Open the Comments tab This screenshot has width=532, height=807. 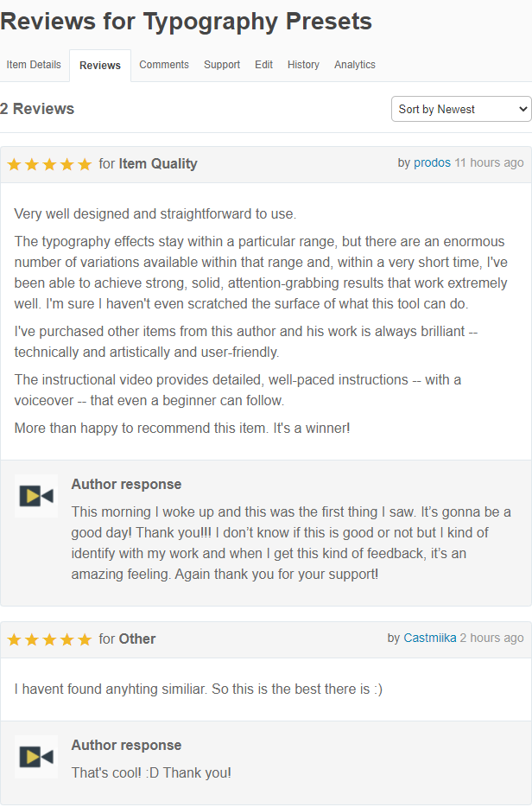[164, 65]
